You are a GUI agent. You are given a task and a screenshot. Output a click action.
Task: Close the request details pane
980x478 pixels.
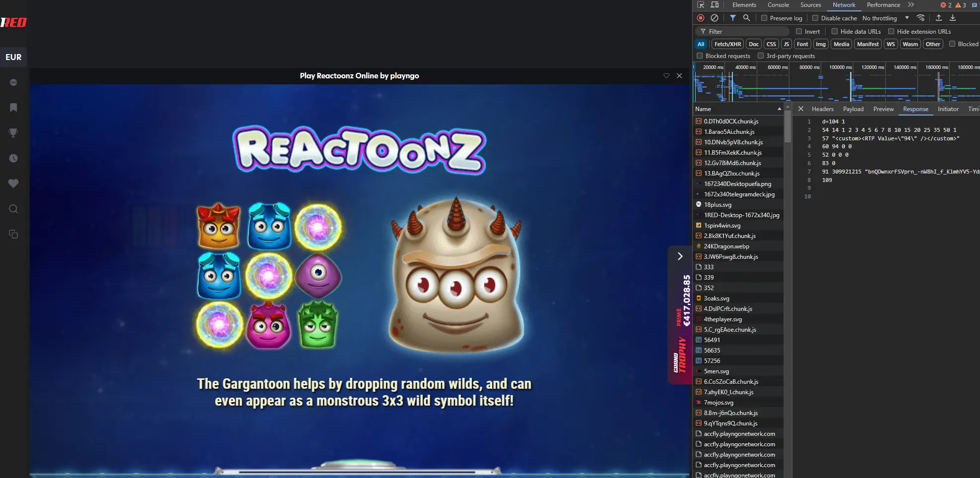tap(801, 109)
